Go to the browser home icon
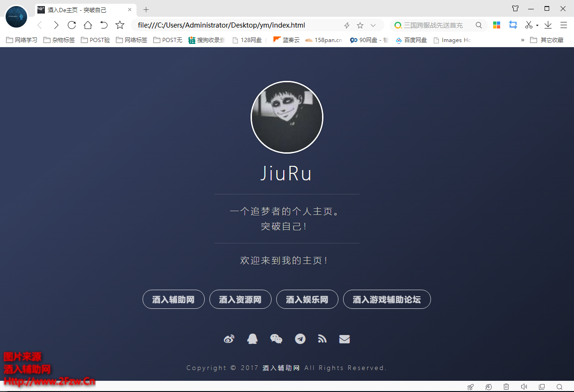This screenshot has height=392, width=574. tap(88, 25)
